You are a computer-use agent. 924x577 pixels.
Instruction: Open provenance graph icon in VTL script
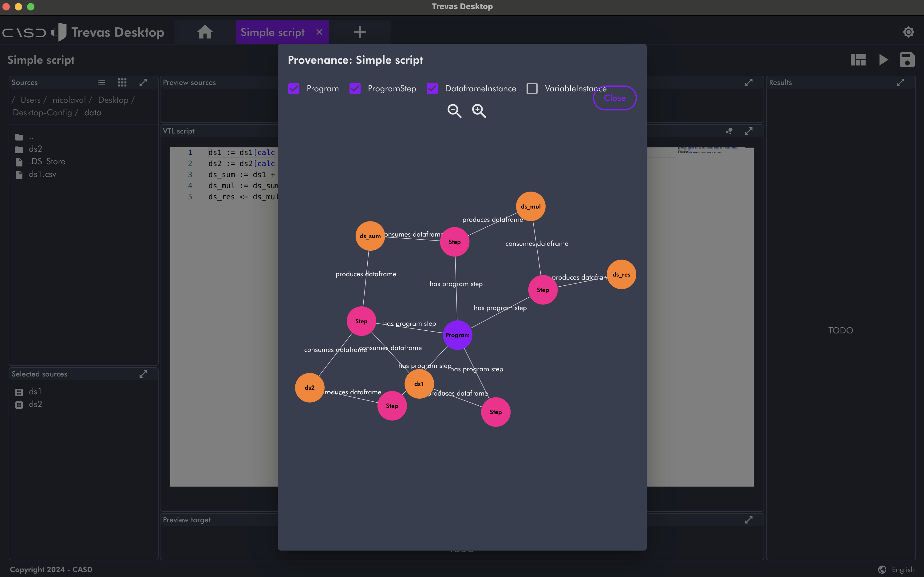tap(729, 131)
